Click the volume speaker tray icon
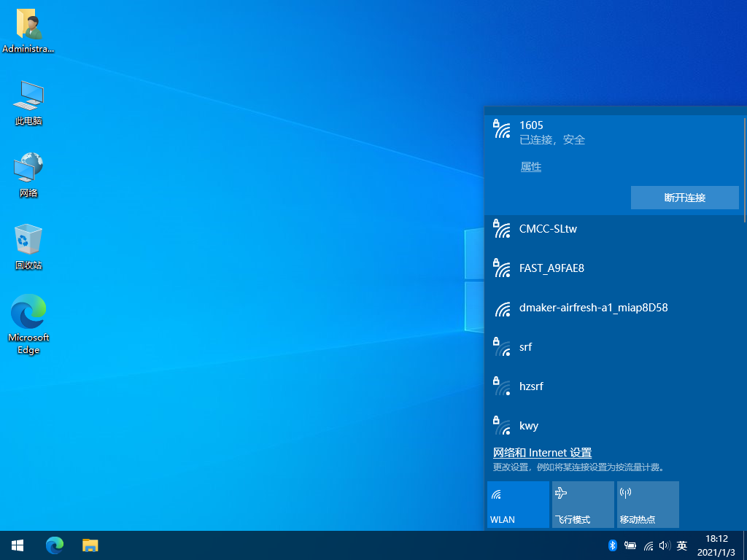747x560 pixels. 665,545
